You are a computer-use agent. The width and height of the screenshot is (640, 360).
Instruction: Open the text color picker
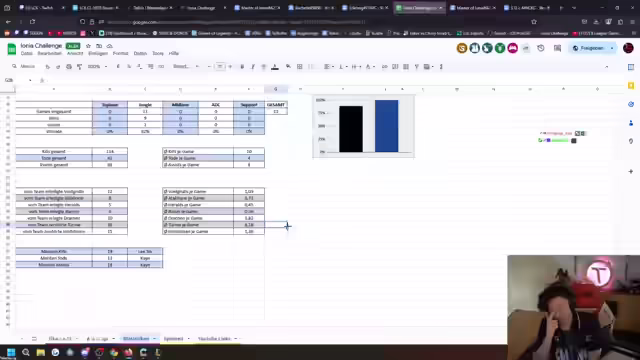(x=275, y=67)
